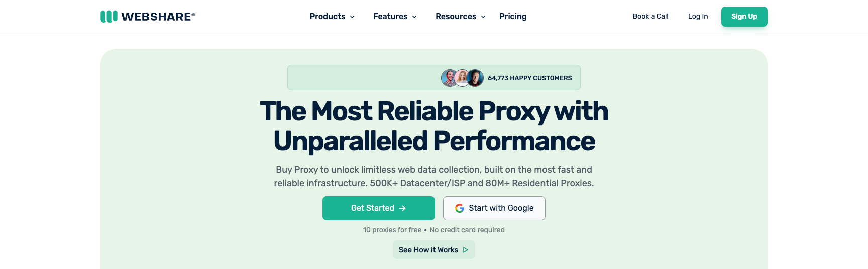Screen dimensions: 868x269
Task: Expand the chevron next to Products
Action: (x=352, y=17)
